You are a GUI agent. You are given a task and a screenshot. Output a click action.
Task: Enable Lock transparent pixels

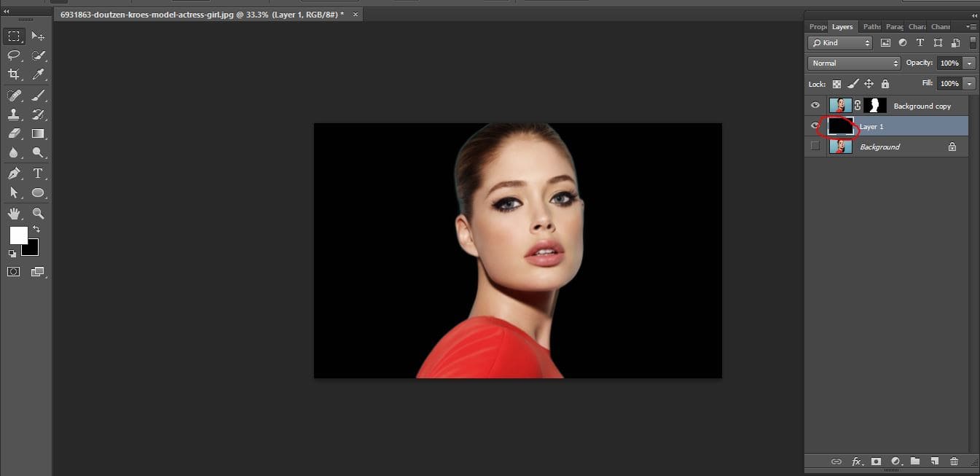click(836, 84)
